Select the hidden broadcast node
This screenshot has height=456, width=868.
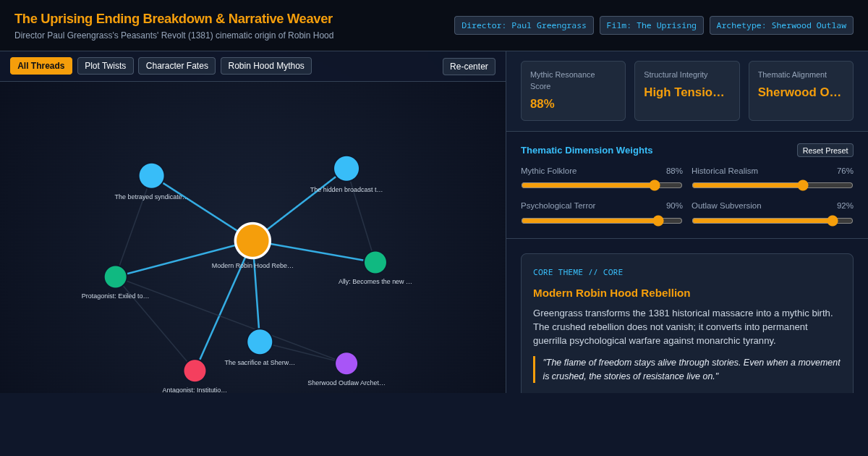click(x=346, y=169)
